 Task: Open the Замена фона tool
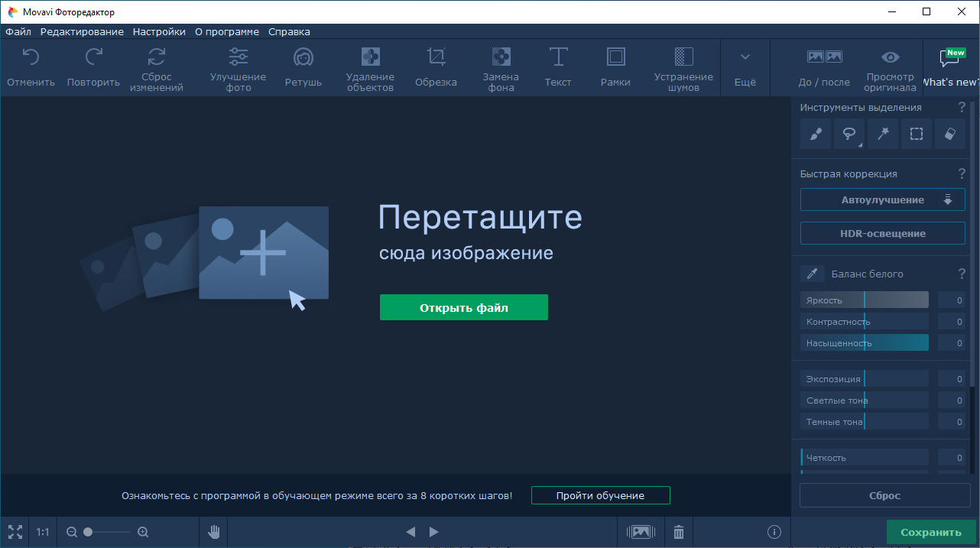501,67
